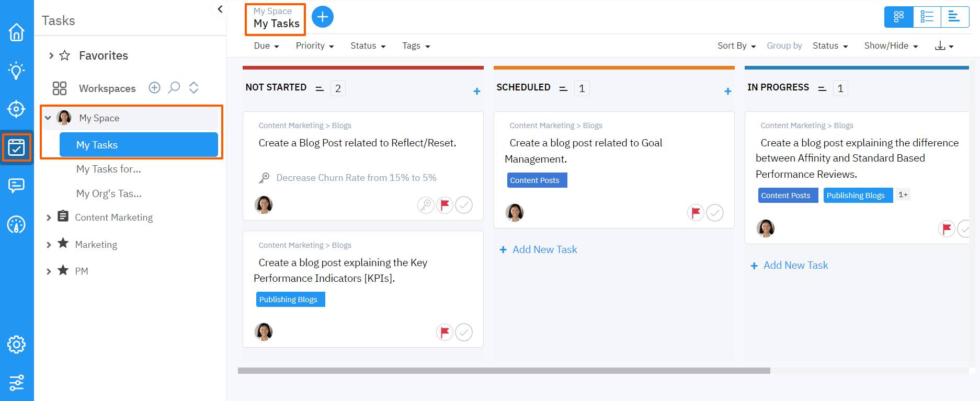The image size is (980, 401).
Task: Click the horizontal scrollbar below the board
Action: [x=504, y=371]
